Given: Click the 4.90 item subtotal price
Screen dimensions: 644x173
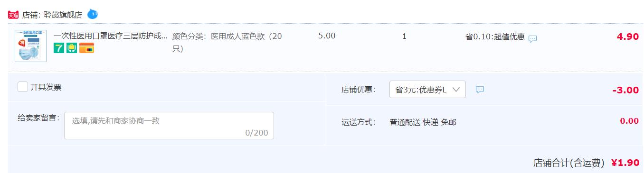Looking at the screenshot, I should click(627, 36).
